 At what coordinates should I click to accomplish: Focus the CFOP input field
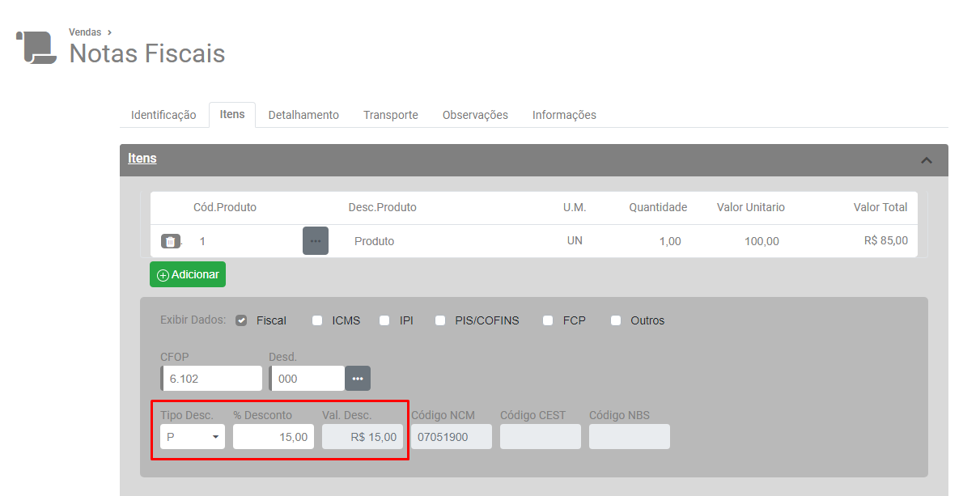click(213, 379)
